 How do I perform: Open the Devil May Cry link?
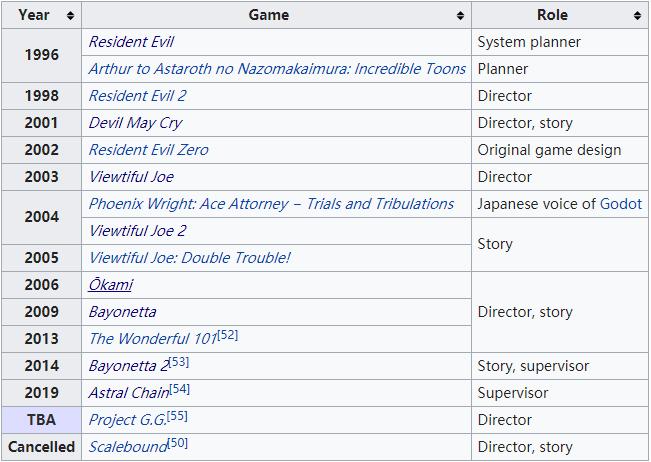(x=135, y=123)
